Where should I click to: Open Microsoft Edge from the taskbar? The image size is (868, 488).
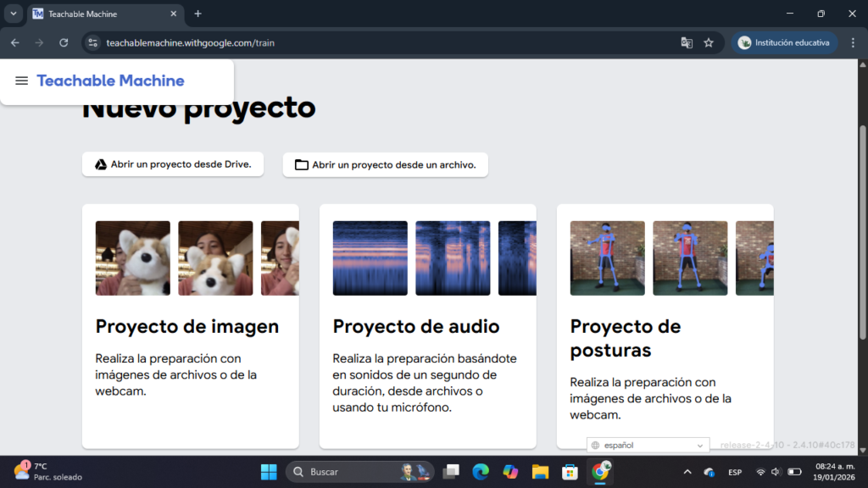(x=480, y=471)
